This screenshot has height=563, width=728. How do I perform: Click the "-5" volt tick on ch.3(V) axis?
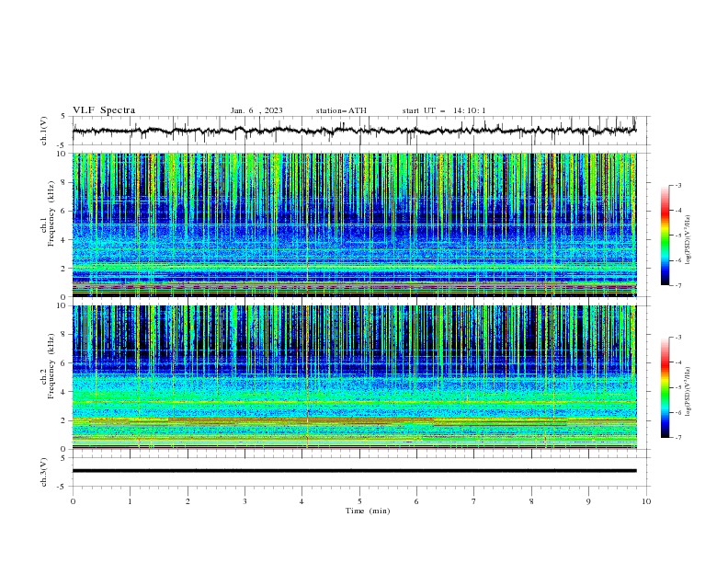click(x=63, y=487)
